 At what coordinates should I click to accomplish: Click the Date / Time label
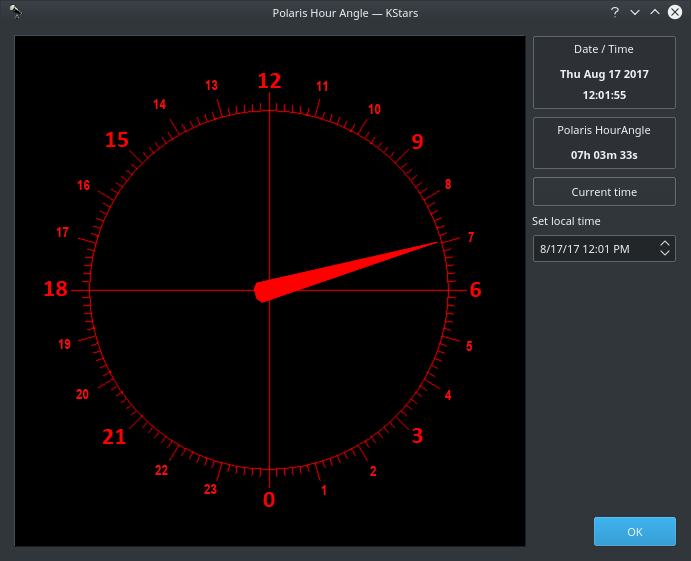(x=604, y=49)
